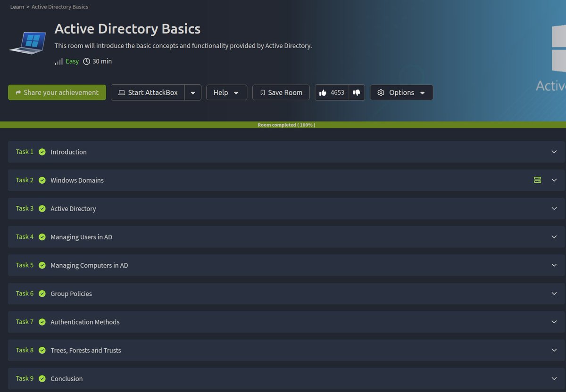This screenshot has height=392, width=566.
Task: Click the clock icon beside 30 min
Action: click(x=86, y=61)
